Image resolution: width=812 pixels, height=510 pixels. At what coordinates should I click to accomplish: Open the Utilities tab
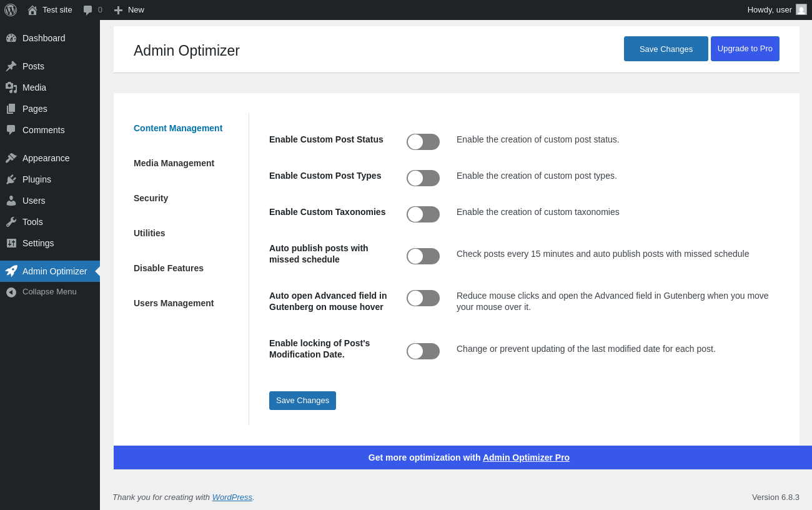[x=149, y=233]
